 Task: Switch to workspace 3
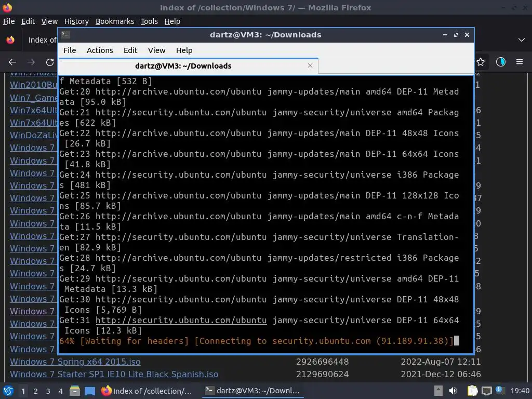[48, 391]
